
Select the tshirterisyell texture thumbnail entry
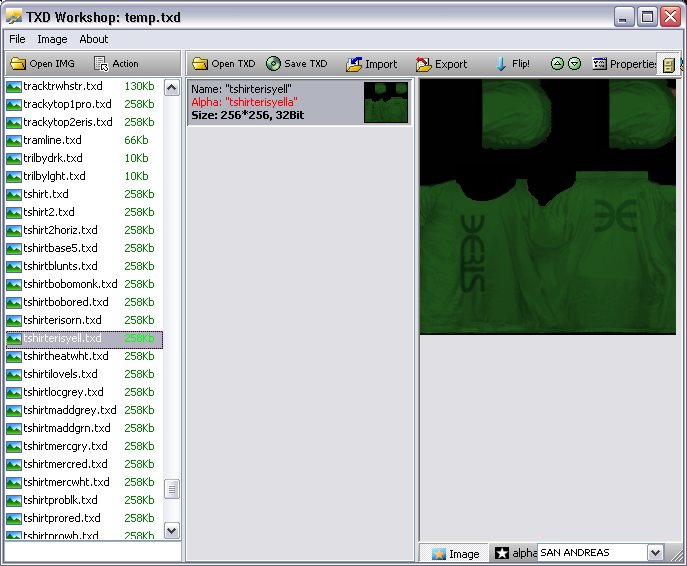(300, 102)
